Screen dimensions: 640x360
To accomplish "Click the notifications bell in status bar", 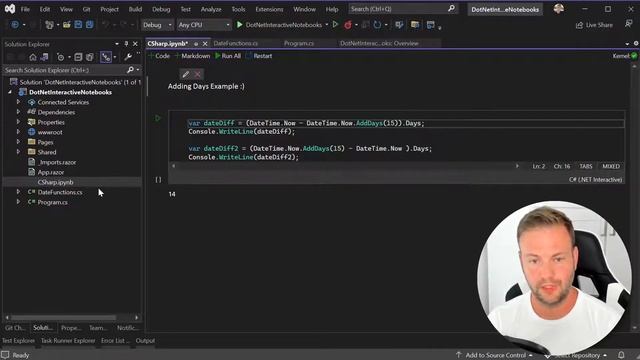I will [621, 355].
